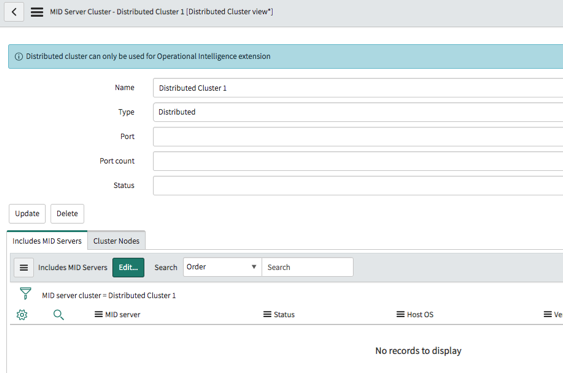This screenshot has width=563, height=373.
Task: Click the Update button
Action: pyautogui.click(x=27, y=214)
